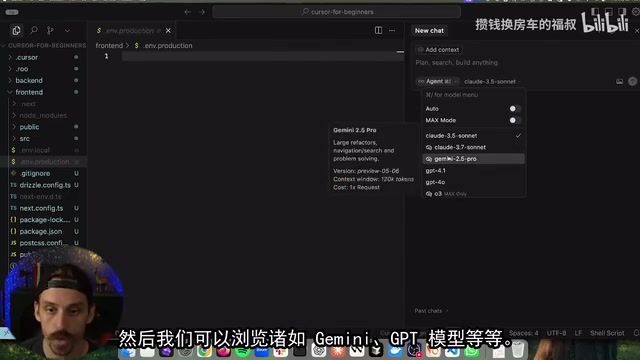Expand more sidebar views chevron
The height and width of the screenshot is (360, 640).
click(67, 31)
